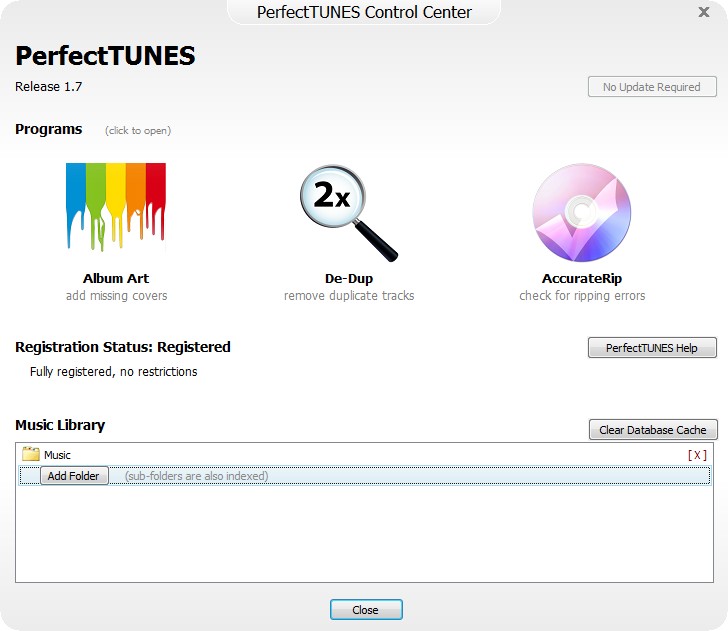Close the window with top-right X
The width and height of the screenshot is (728, 631).
point(704,12)
